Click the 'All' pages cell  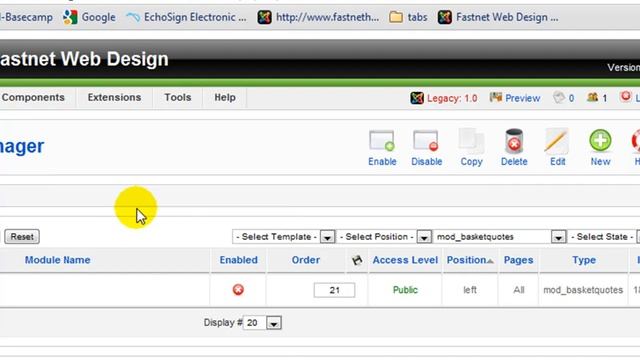(x=518, y=290)
